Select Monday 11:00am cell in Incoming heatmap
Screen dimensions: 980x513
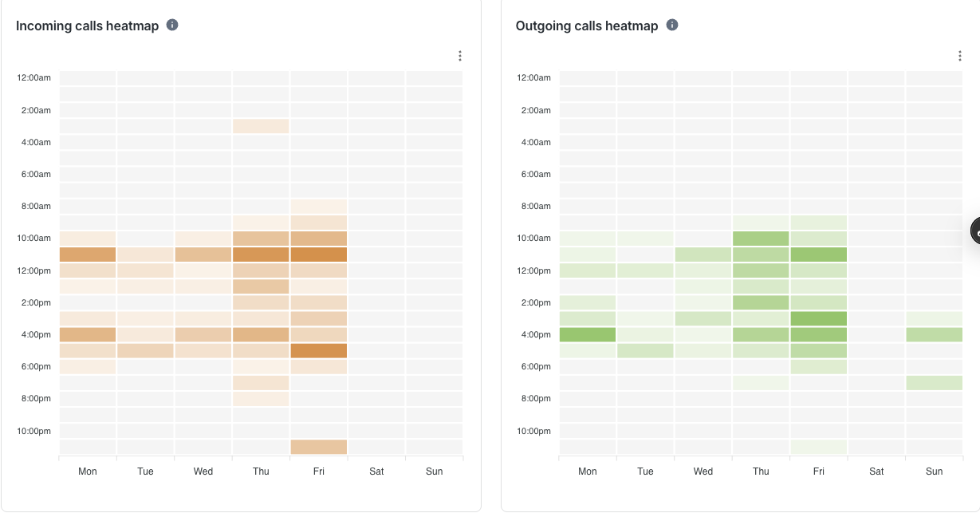(x=88, y=255)
